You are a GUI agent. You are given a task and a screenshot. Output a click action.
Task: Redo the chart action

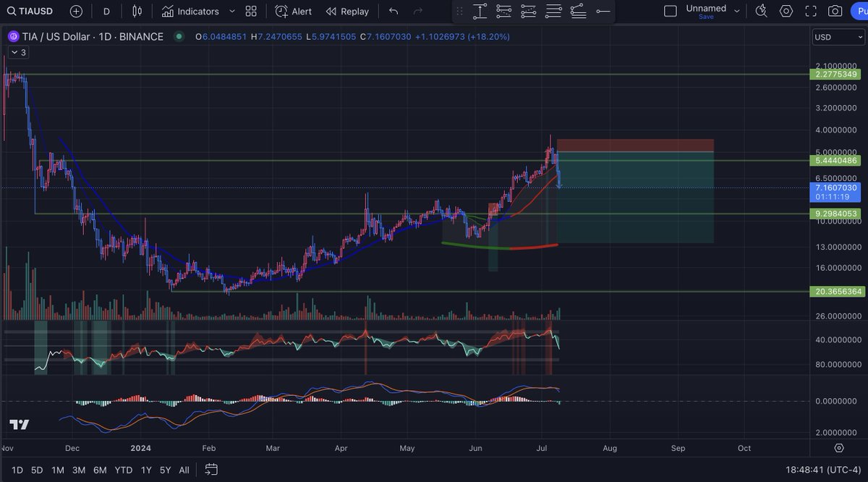coord(418,12)
